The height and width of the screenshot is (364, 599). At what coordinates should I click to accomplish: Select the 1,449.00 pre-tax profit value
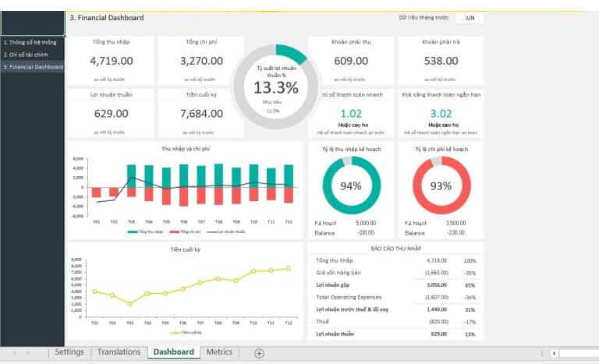pos(437,309)
